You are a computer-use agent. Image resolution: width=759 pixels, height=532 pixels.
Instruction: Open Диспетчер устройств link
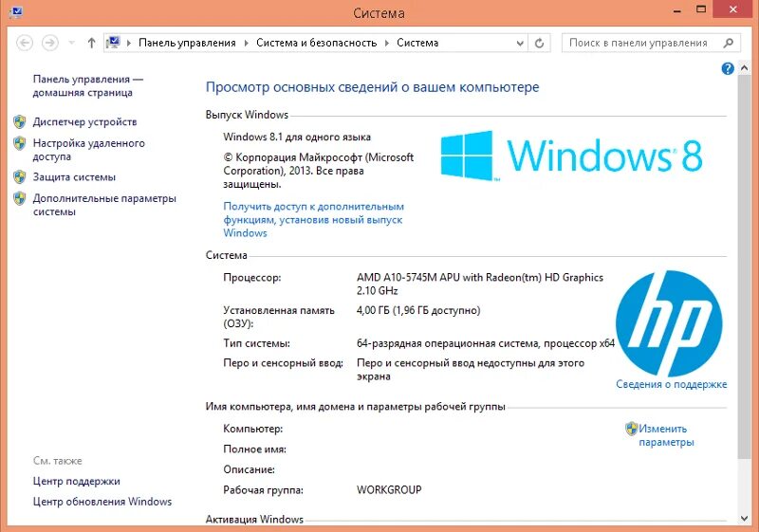[x=84, y=122]
